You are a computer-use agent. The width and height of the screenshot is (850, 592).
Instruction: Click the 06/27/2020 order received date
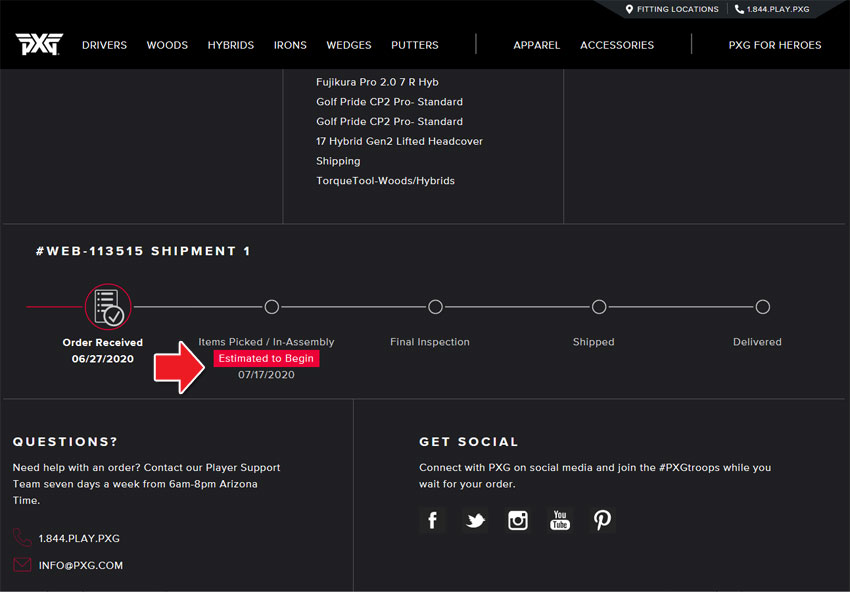click(x=102, y=359)
